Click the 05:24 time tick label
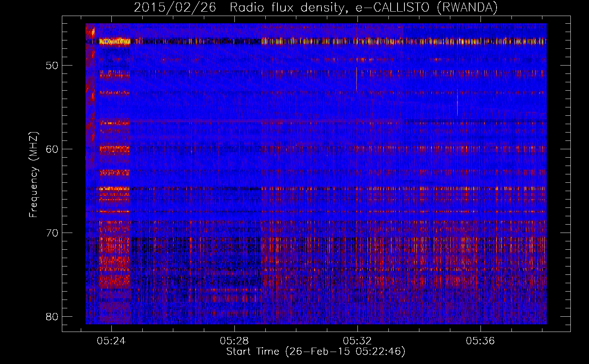Image resolution: width=589 pixels, height=364 pixels. tap(111, 341)
